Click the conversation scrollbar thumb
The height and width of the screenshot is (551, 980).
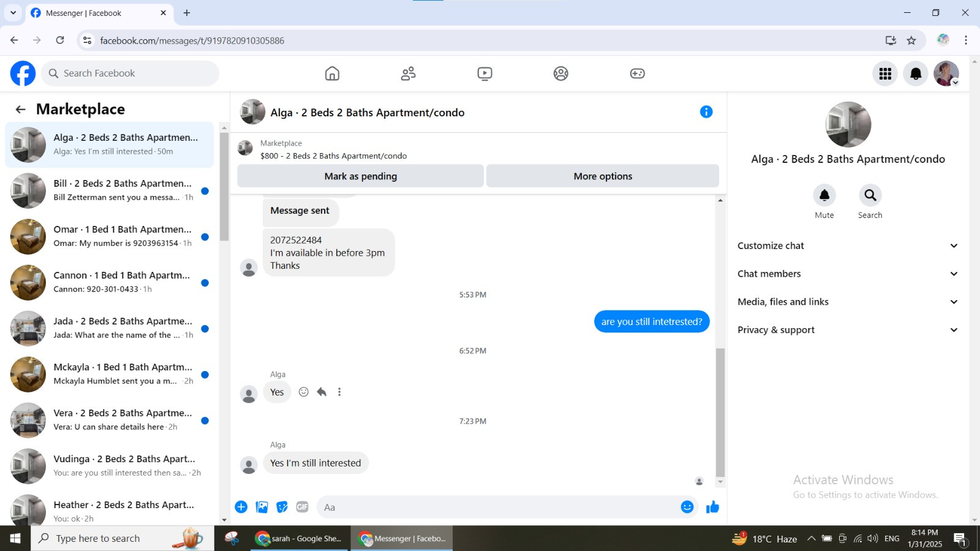(x=720, y=412)
